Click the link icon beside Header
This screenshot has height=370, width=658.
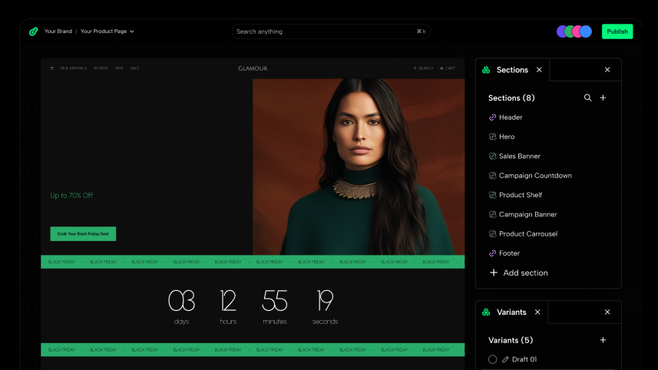point(492,117)
